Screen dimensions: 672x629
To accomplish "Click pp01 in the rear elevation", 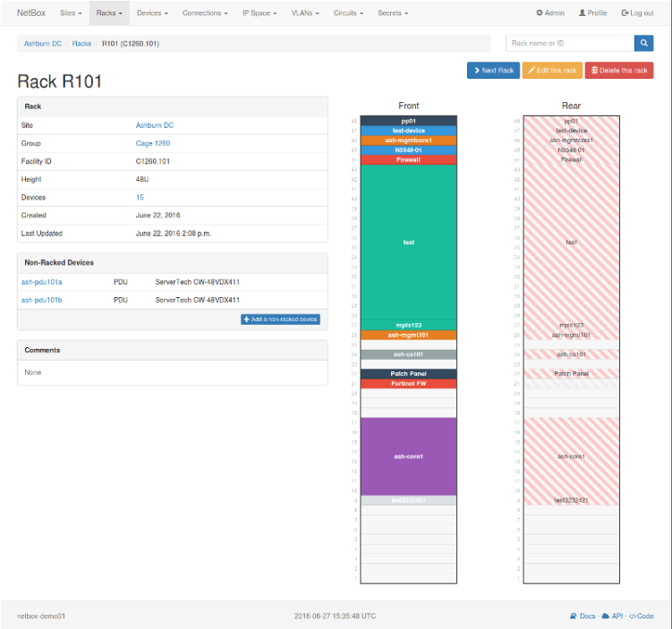I will pyautogui.click(x=571, y=121).
